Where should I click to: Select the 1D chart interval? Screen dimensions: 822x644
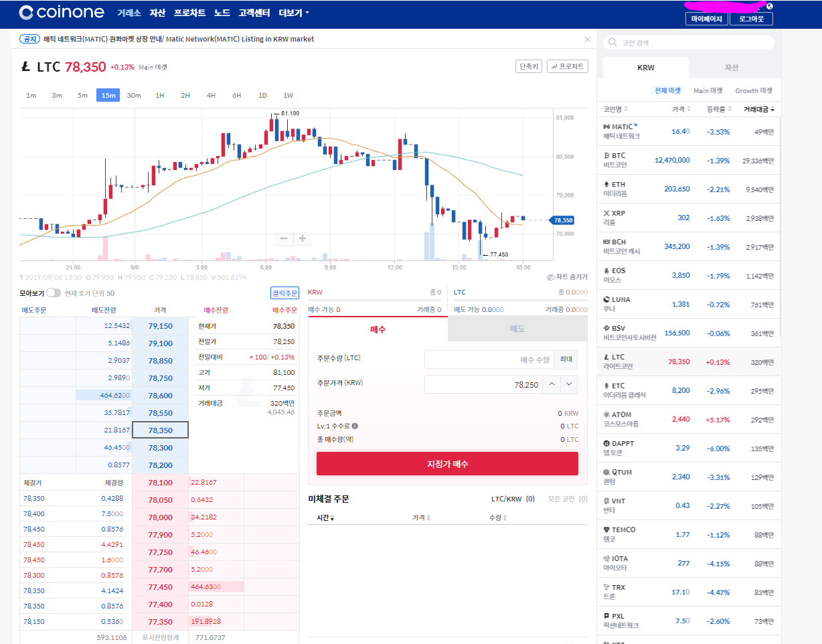point(262,95)
